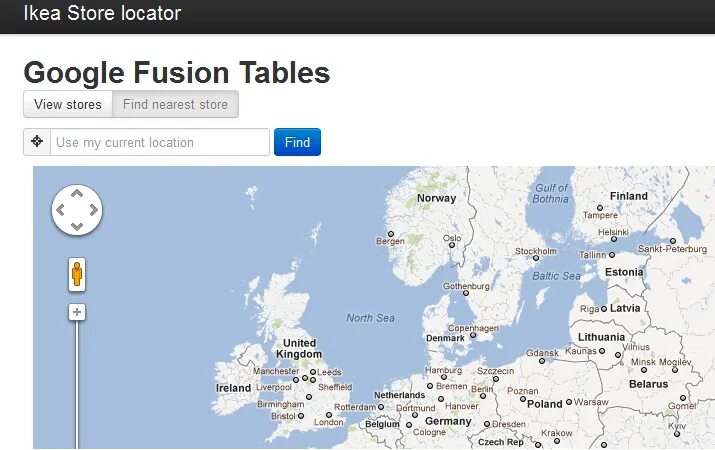This screenshot has width=715, height=450.
Task: Select the Tallinn city marker
Action: (612, 255)
